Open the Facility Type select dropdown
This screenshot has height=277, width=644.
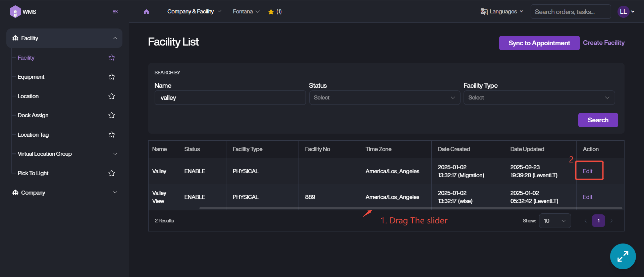tap(539, 97)
